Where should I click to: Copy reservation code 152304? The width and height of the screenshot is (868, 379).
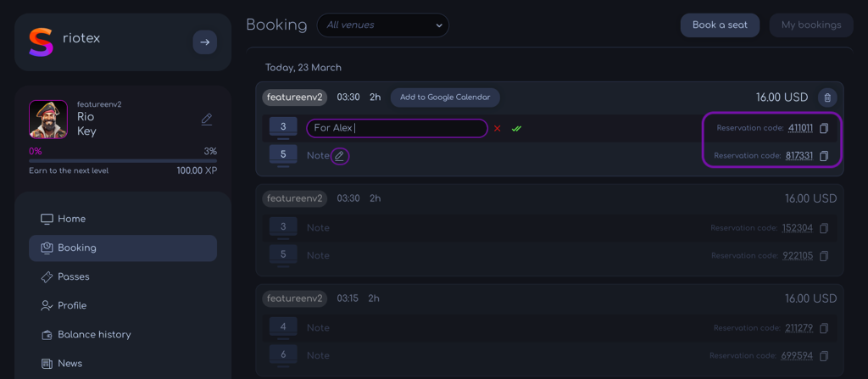[x=824, y=228]
